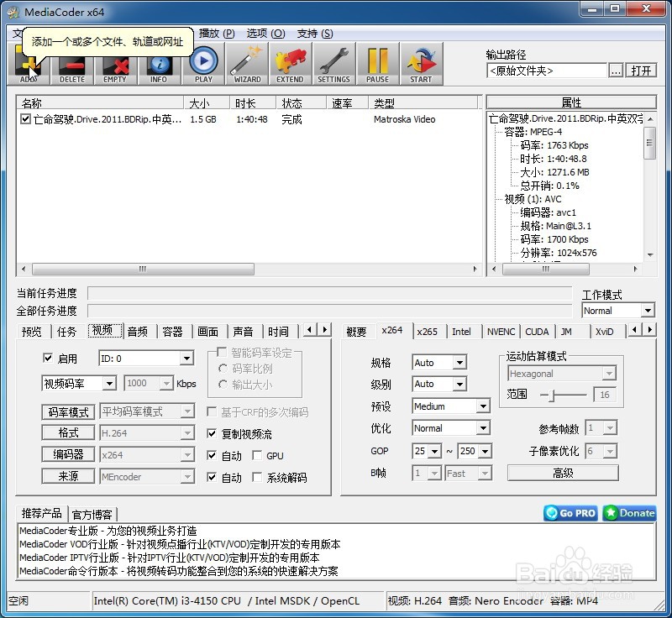Image resolution: width=672 pixels, height=618 pixels.
Task: Open the 规格 Auto dropdown
Action: point(459,363)
